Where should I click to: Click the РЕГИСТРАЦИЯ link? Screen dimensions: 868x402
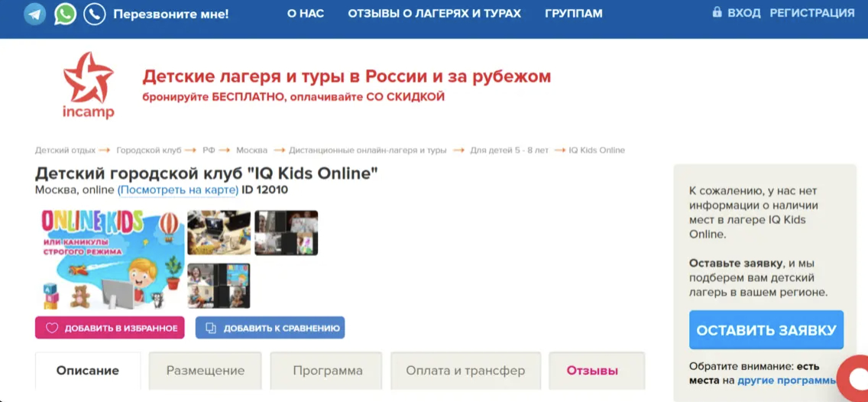812,13
